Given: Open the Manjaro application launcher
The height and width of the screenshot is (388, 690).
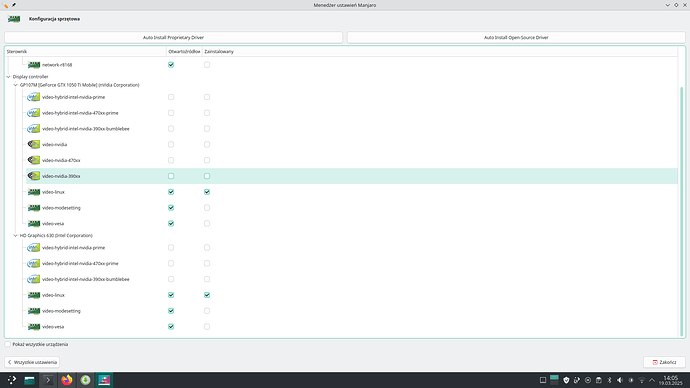Looking at the screenshot, I should point(11,380).
